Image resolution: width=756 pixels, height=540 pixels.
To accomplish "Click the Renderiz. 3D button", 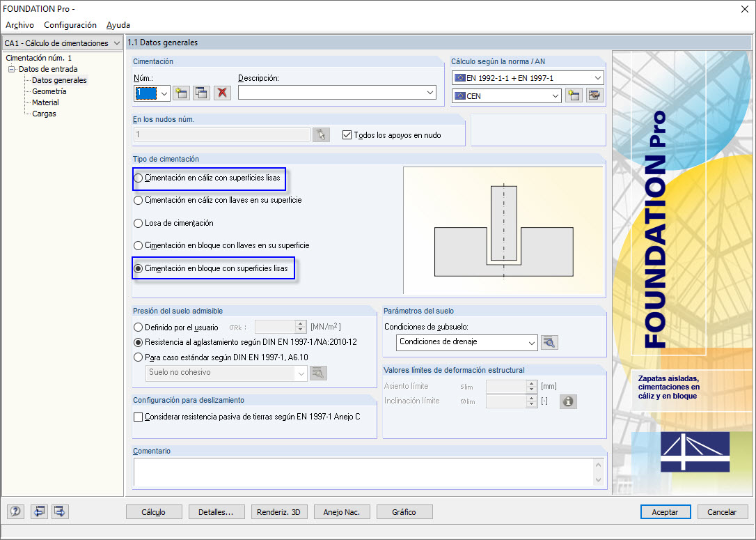I will [x=278, y=512].
